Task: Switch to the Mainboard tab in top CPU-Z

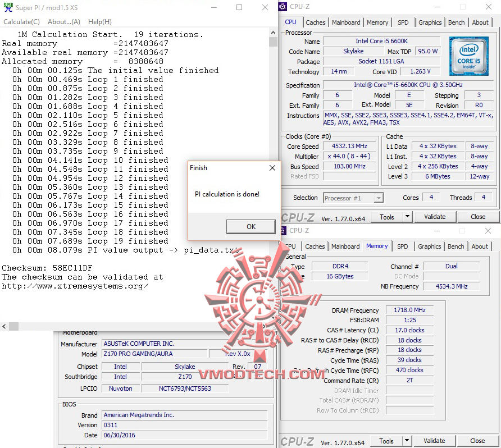Action: pos(346,22)
